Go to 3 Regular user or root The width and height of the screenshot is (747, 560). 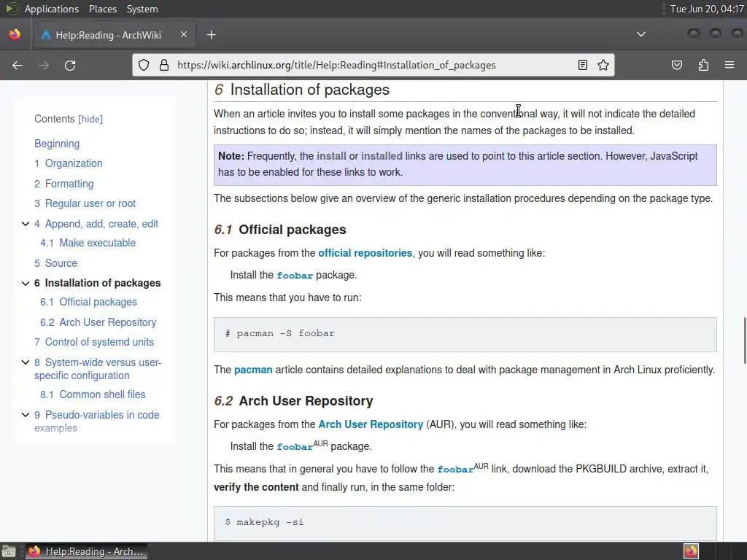pyautogui.click(x=85, y=203)
